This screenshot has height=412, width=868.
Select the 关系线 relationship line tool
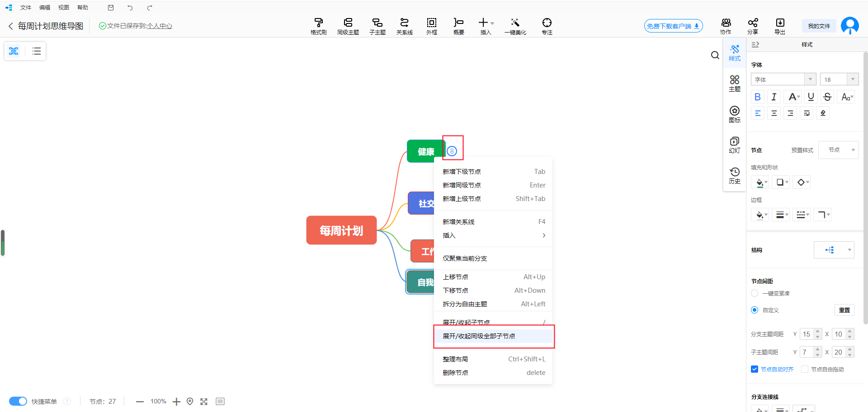(404, 26)
